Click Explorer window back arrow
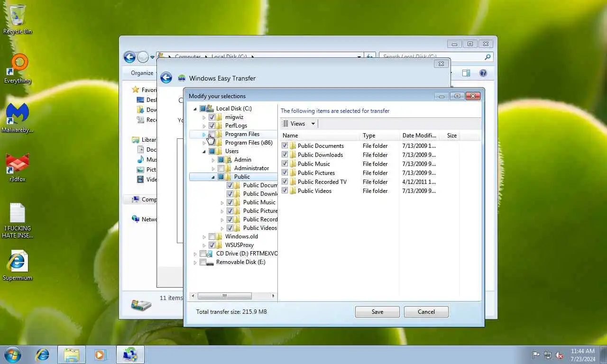The width and height of the screenshot is (607, 364). (x=129, y=57)
